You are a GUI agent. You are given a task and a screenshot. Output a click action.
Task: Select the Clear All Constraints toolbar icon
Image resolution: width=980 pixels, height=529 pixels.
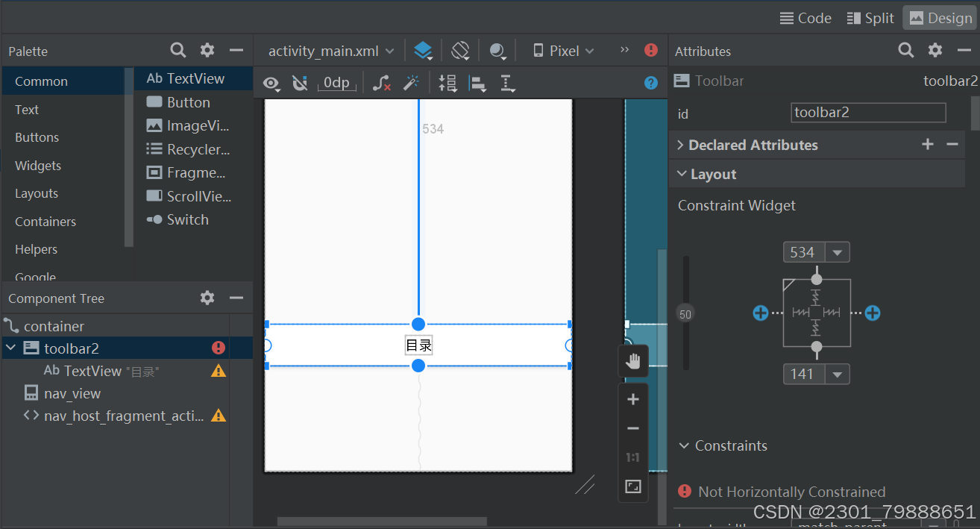[382, 83]
